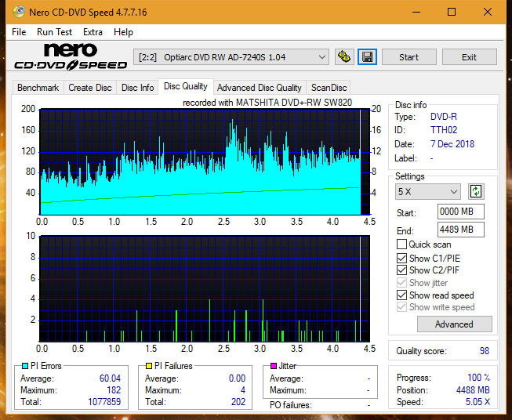512x420 pixels.
Task: Click the PI Errors graph area
Action: [x=205, y=162]
